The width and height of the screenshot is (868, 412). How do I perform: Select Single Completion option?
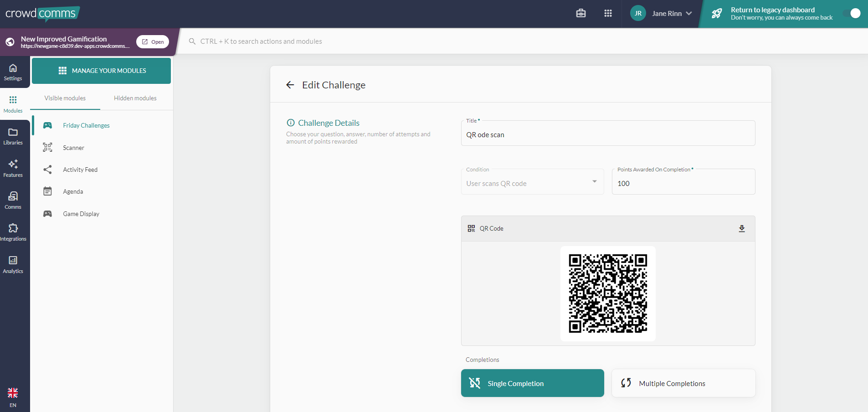tap(532, 383)
